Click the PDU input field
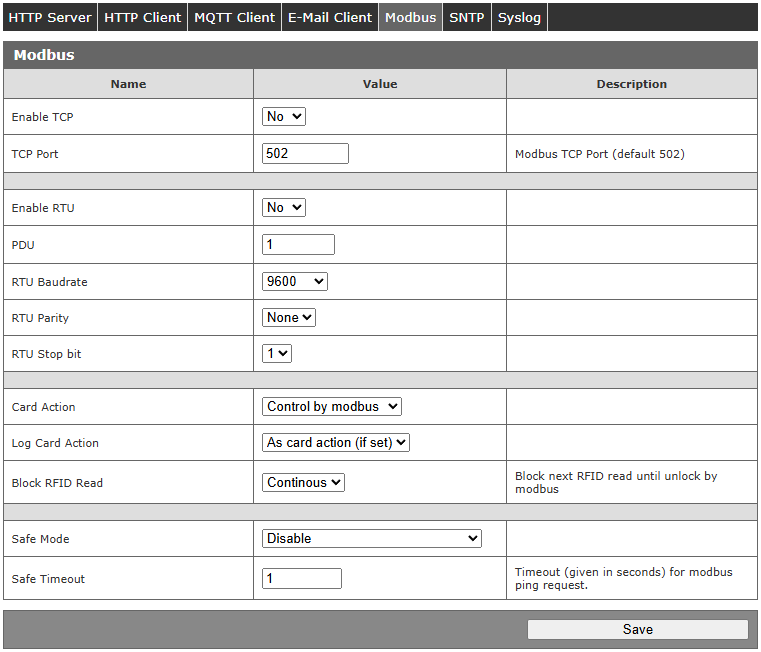The image size is (761, 652). click(298, 245)
